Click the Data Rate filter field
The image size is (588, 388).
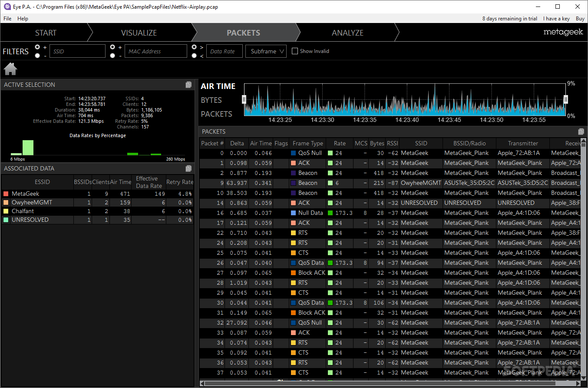pos(224,51)
